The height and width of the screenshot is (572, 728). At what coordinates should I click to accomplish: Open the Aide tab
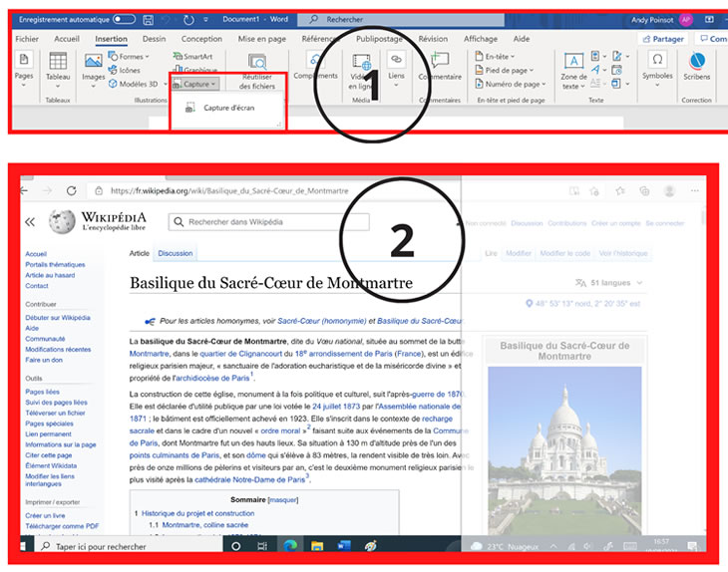click(x=522, y=39)
